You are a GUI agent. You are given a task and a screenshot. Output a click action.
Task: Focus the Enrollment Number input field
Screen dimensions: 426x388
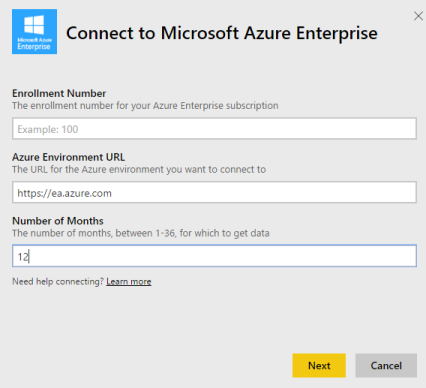pyautogui.click(x=214, y=128)
